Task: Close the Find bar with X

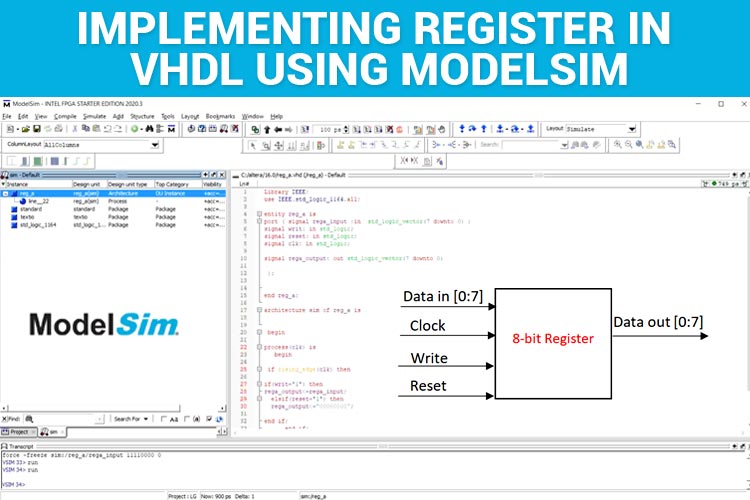Action: 4,419
